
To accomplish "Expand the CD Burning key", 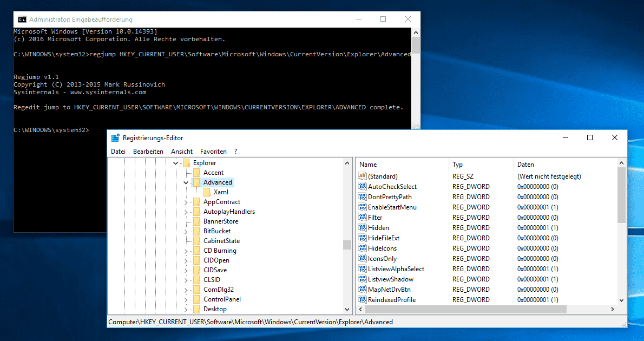I will (186, 251).
